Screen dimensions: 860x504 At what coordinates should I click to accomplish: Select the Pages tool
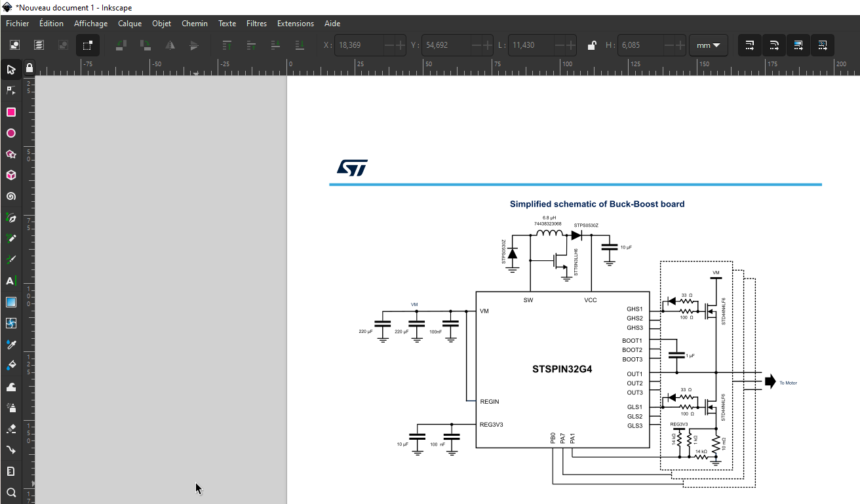click(x=11, y=471)
